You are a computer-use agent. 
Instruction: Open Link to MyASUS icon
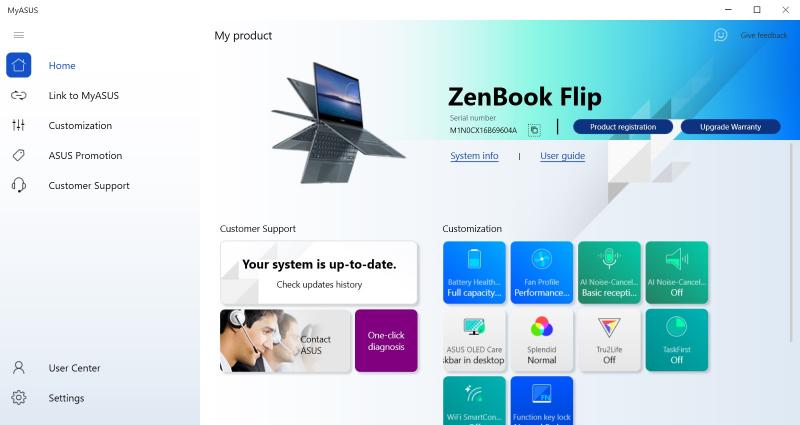(x=18, y=95)
